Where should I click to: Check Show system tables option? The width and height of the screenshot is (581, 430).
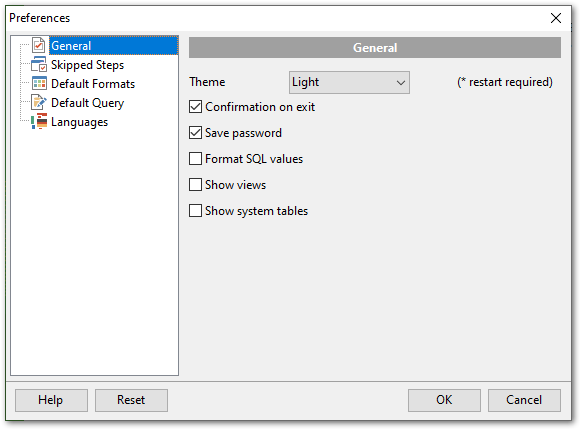point(195,211)
